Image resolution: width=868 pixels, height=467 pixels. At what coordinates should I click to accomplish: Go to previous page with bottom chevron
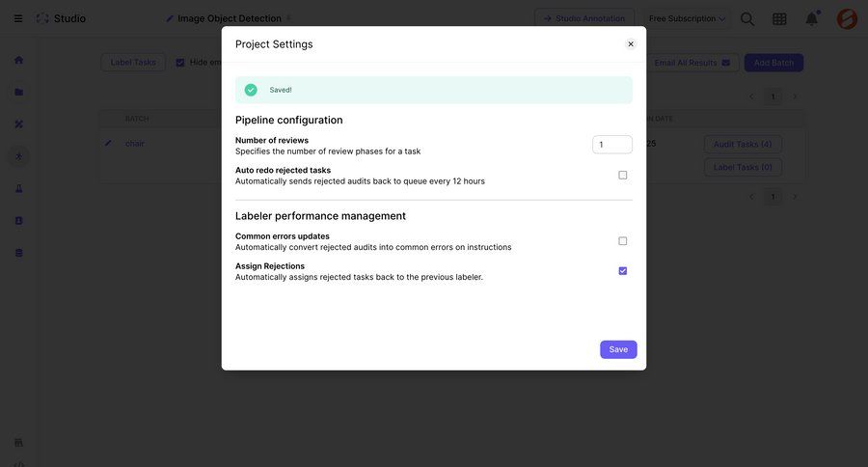[x=751, y=197]
